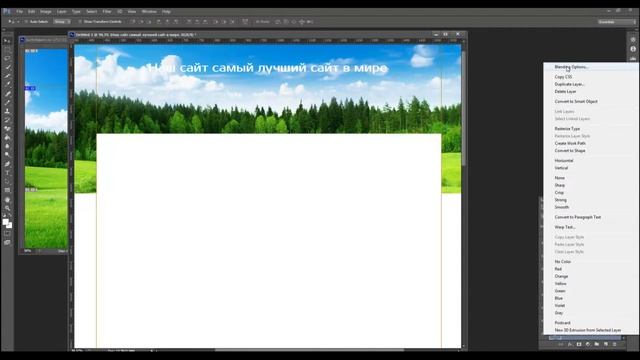Viewport: 640px width, 360px height.
Task: Select the Rectangular Marquee tool
Action: (7, 50)
